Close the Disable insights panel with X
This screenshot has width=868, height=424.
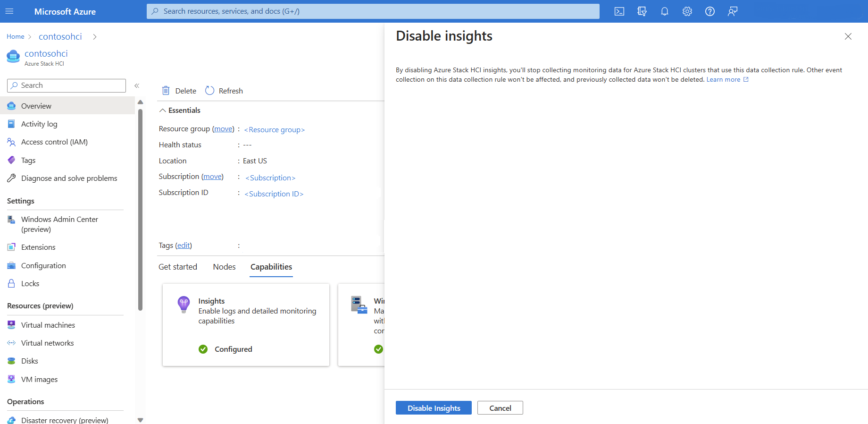click(x=848, y=36)
